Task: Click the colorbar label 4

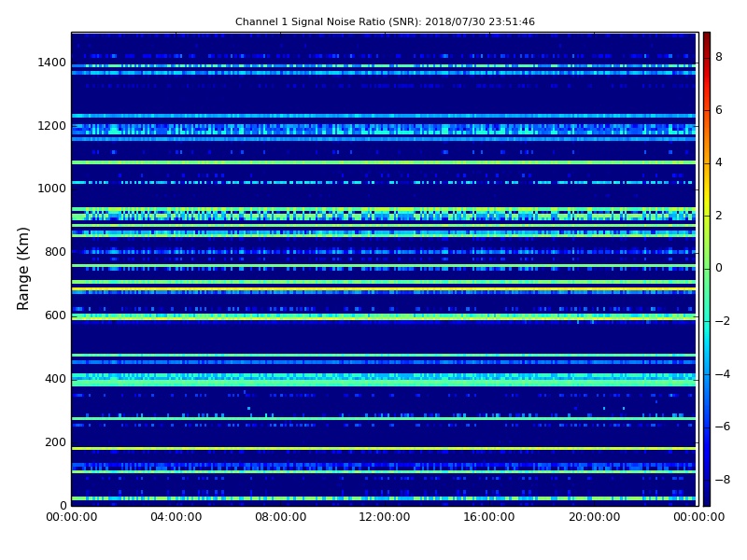Action: point(719,162)
